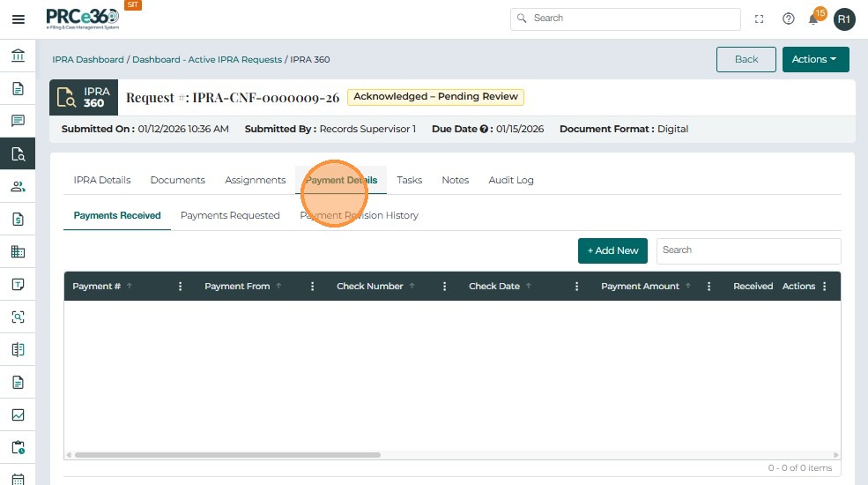Switch to Notes tab
This screenshot has height=485, width=868.
click(455, 180)
